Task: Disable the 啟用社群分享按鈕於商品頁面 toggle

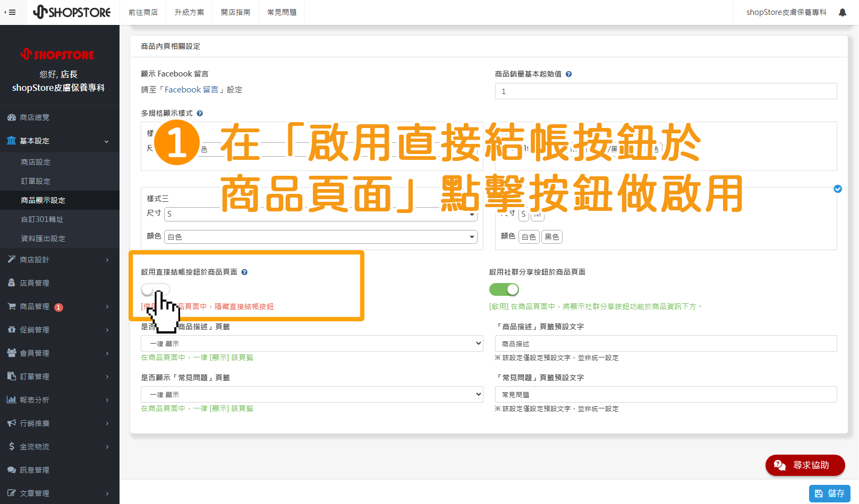Action: pos(504,289)
